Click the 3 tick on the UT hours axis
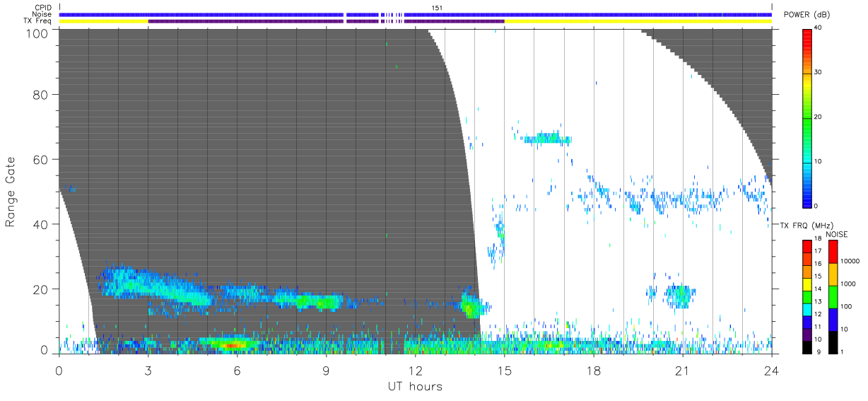 148,370
